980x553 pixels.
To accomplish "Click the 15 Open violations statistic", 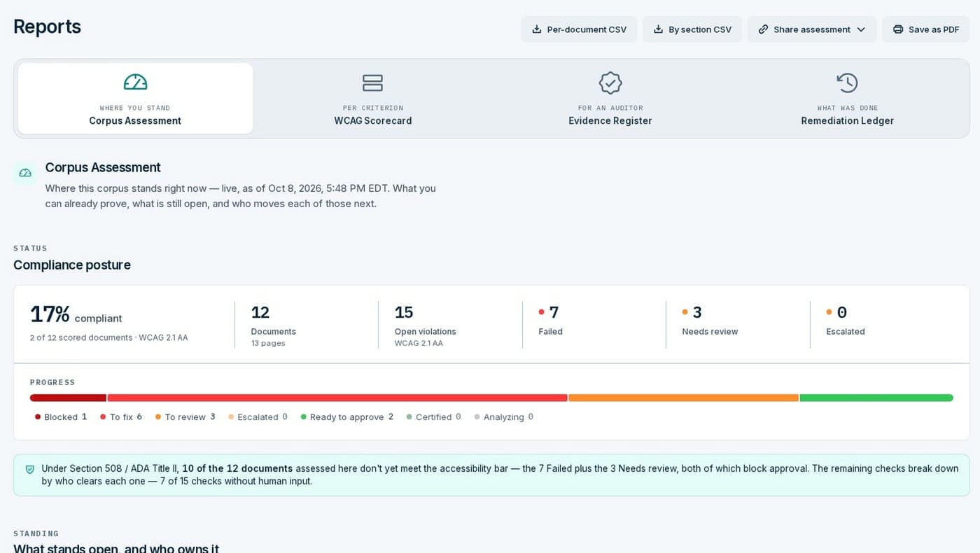I will tap(425, 324).
